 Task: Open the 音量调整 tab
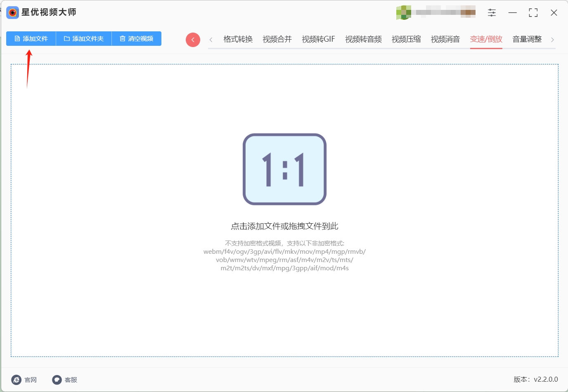pos(527,39)
